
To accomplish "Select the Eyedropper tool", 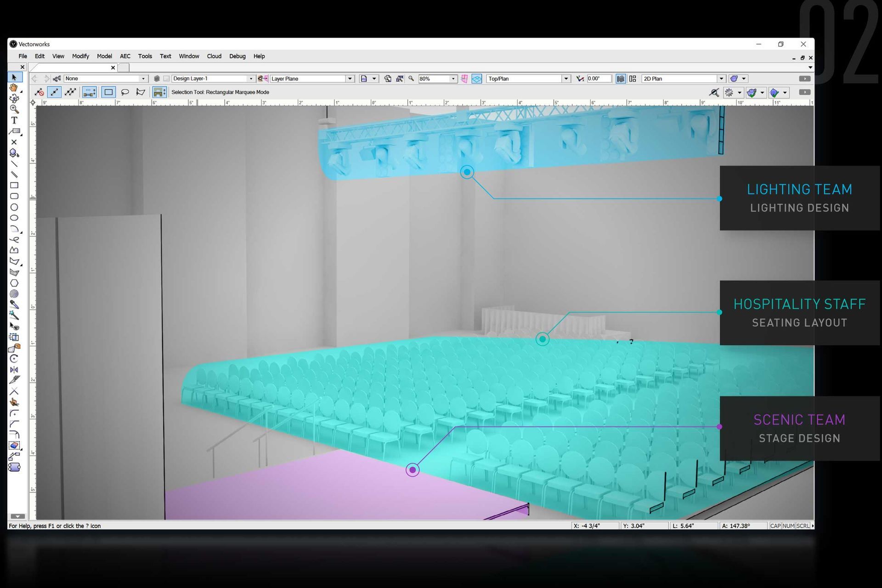I will pyautogui.click(x=14, y=305).
